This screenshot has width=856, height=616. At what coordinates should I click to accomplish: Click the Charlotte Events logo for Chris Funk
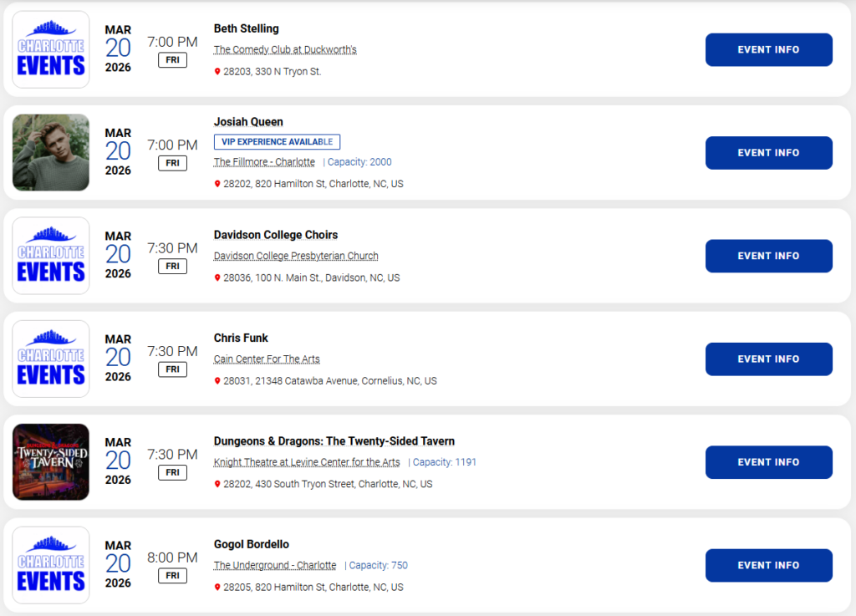51,359
